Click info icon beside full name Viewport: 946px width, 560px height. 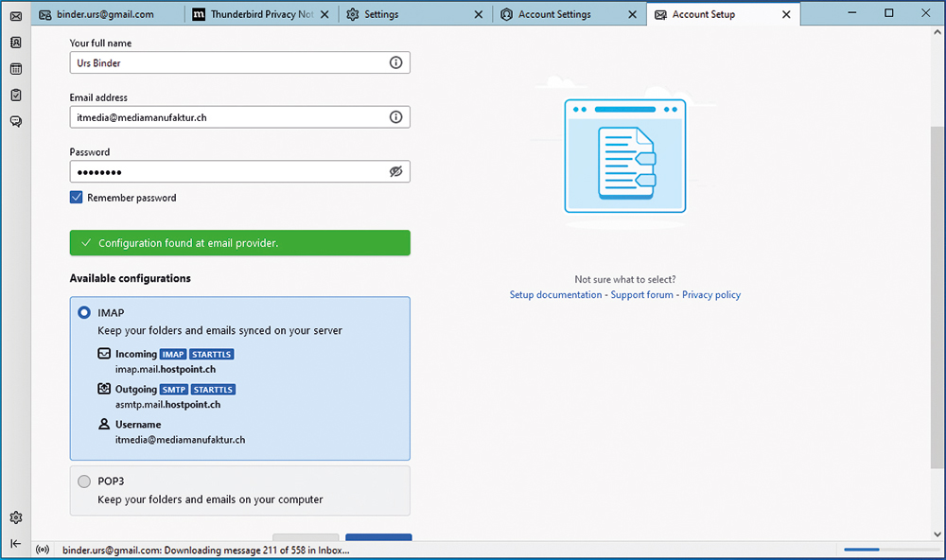point(395,63)
